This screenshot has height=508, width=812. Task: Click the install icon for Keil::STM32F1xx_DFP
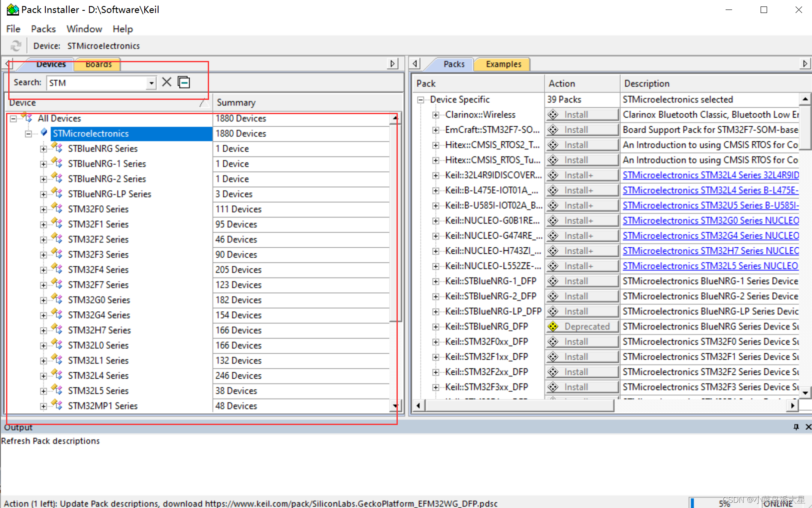click(553, 357)
